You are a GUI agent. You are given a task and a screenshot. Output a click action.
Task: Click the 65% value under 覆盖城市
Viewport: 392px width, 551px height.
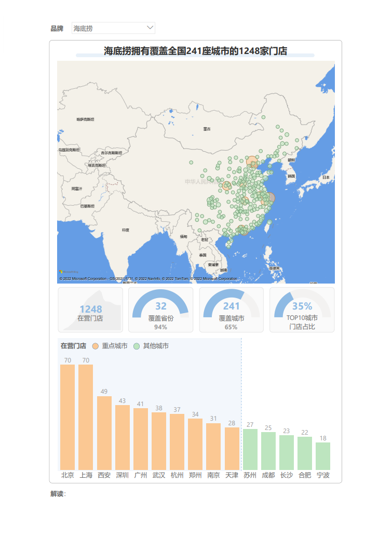coord(231,327)
